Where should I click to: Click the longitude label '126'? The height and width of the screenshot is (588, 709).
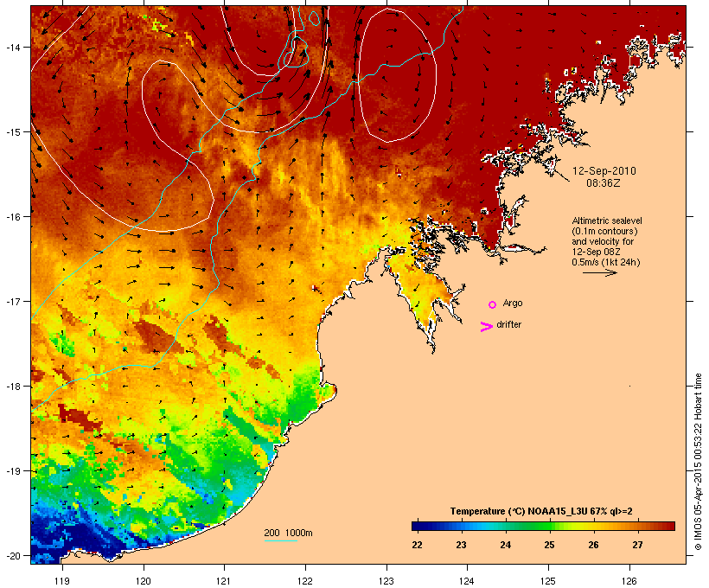coord(629,581)
